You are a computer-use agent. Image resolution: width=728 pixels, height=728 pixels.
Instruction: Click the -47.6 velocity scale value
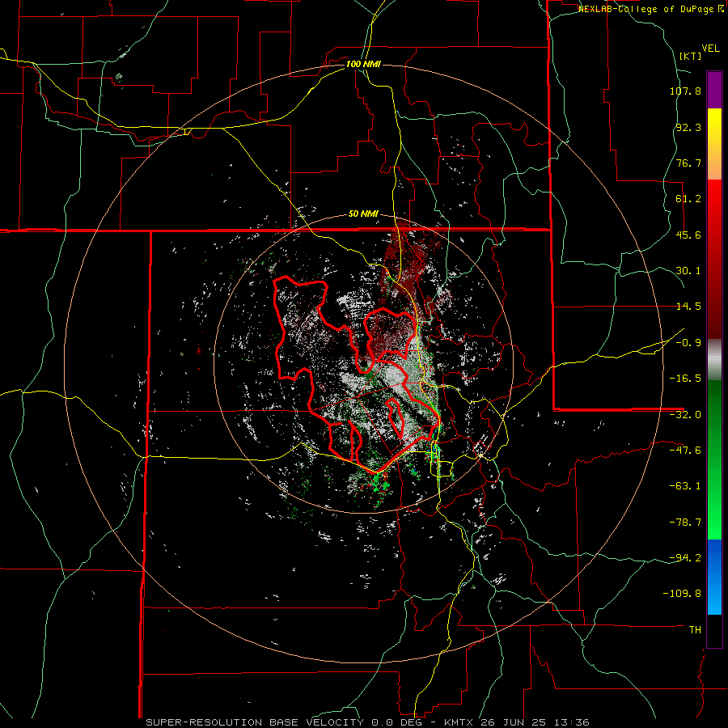[685, 451]
